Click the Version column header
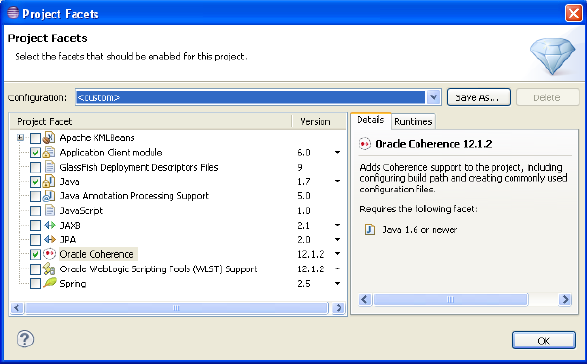This screenshot has height=364, width=587. (319, 122)
